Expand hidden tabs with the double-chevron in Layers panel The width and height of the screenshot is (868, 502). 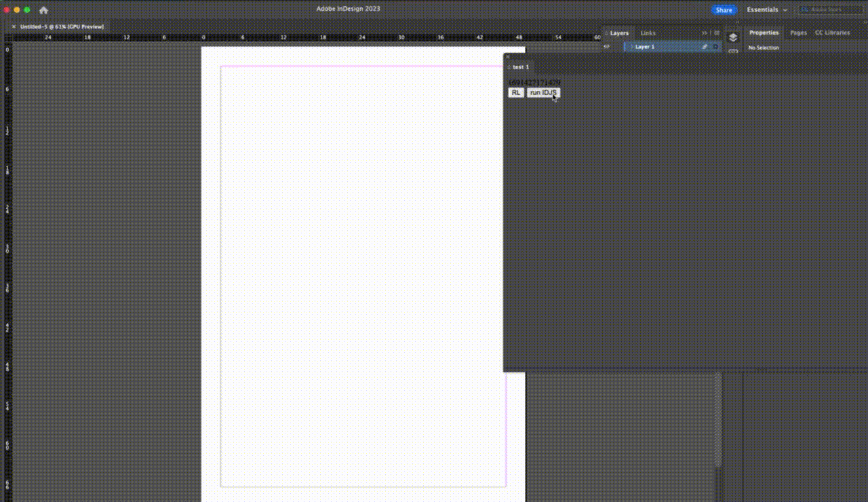(705, 33)
